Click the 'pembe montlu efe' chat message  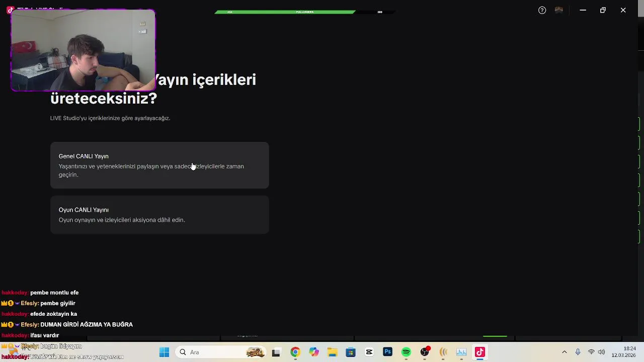54,293
